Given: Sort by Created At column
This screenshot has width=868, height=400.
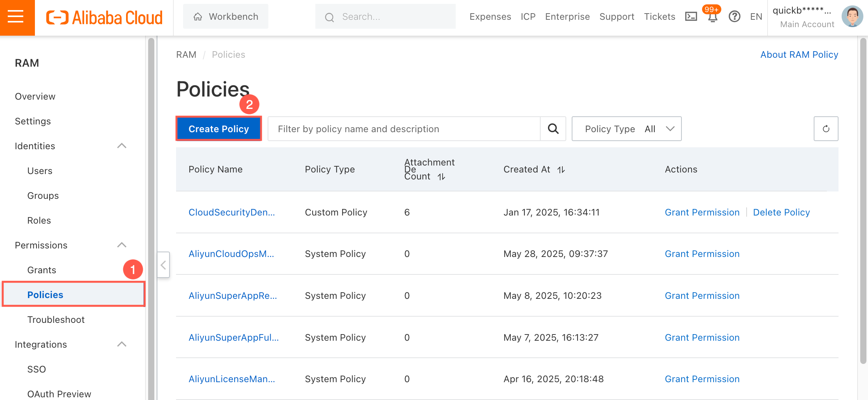Looking at the screenshot, I should [x=561, y=170].
